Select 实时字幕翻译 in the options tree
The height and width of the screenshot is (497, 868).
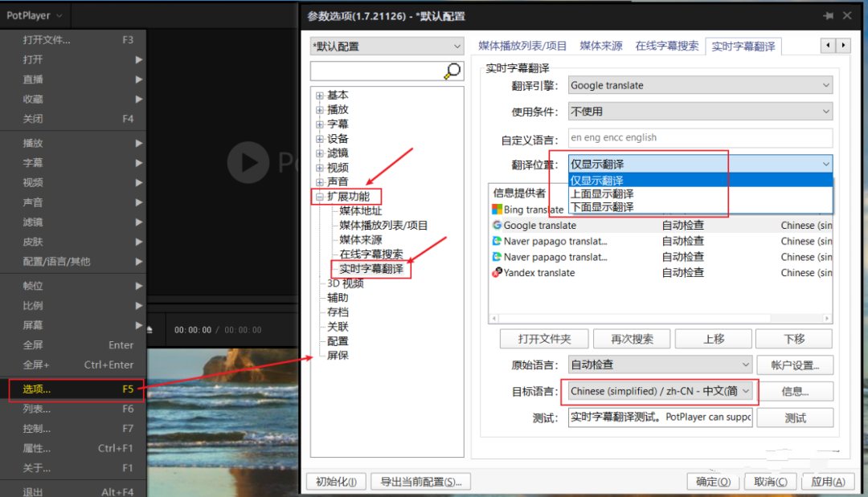(371, 269)
